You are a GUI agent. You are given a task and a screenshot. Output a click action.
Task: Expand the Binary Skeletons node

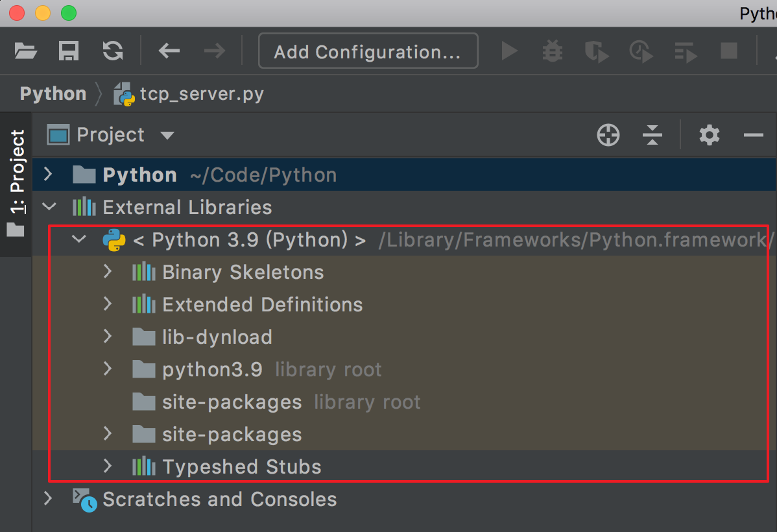108,272
